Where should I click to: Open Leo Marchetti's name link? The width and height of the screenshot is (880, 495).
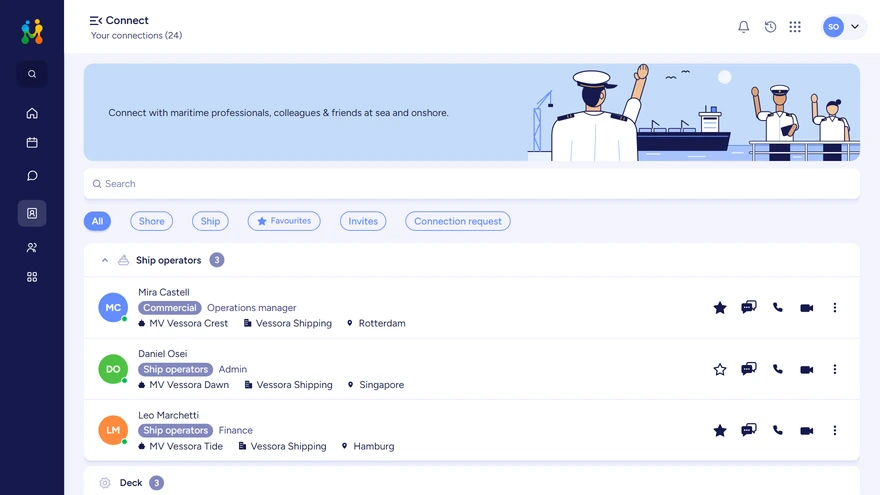coord(168,415)
